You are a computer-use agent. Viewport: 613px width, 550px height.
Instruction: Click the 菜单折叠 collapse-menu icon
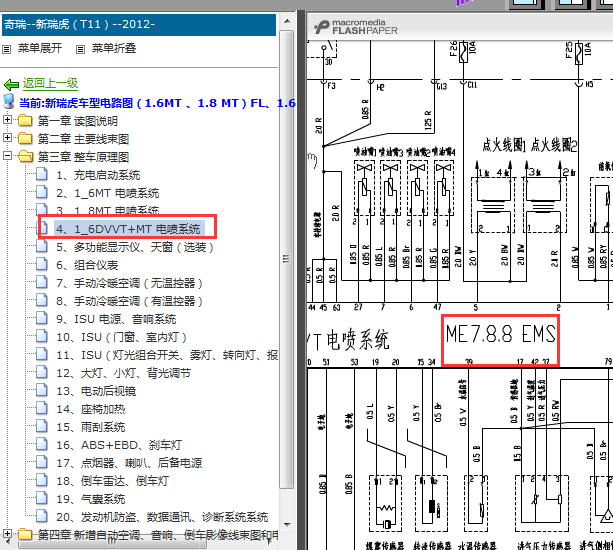tap(80, 49)
